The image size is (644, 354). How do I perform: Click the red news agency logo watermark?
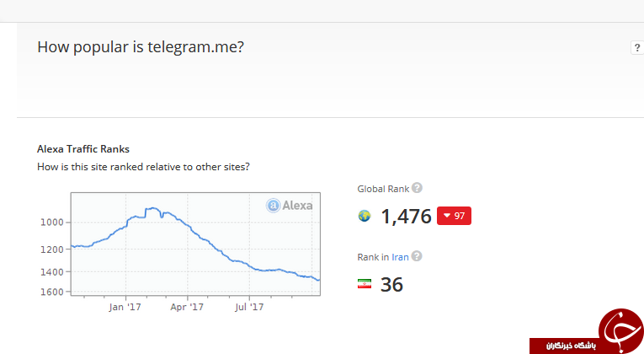[620, 330]
